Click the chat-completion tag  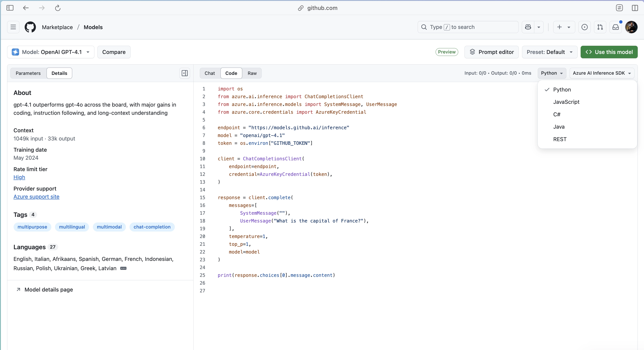click(x=152, y=227)
